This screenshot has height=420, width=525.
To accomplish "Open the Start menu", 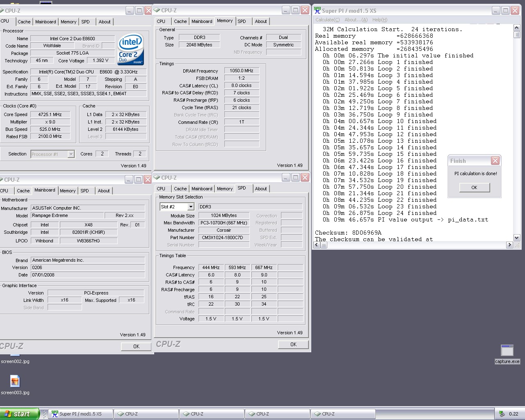I will pyautogui.click(x=20, y=414).
